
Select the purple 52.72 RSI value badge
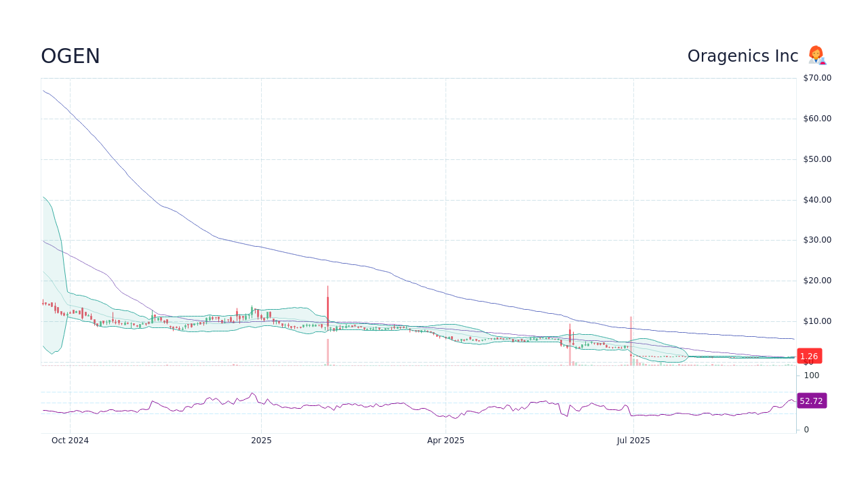(x=811, y=401)
